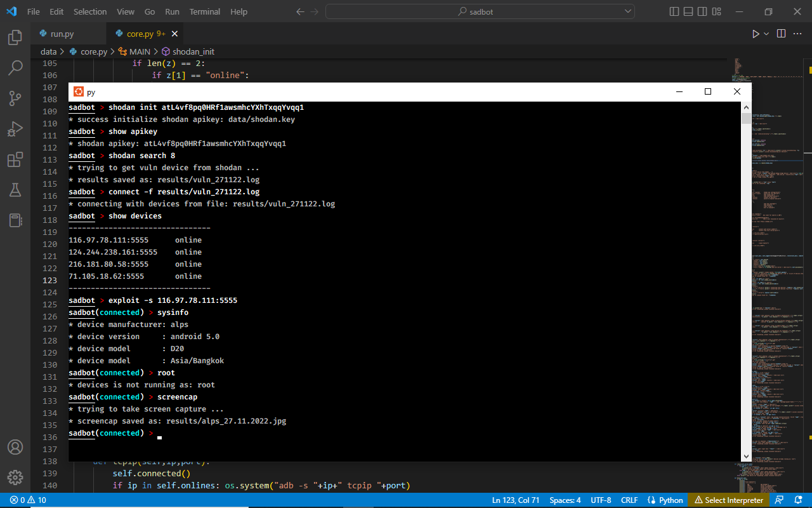Click Select Interpreter in status bar
Viewport: 812px width, 508px height.
729,500
